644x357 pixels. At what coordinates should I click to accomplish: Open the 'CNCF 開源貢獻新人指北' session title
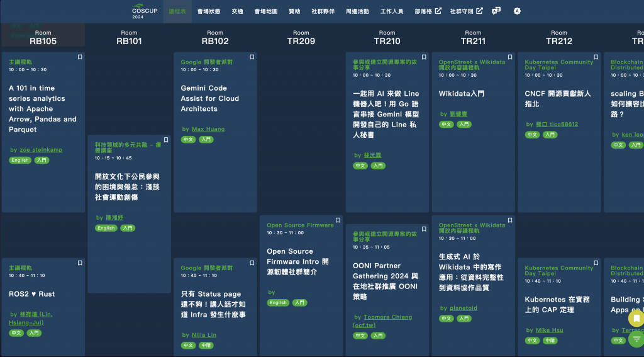pyautogui.click(x=558, y=99)
